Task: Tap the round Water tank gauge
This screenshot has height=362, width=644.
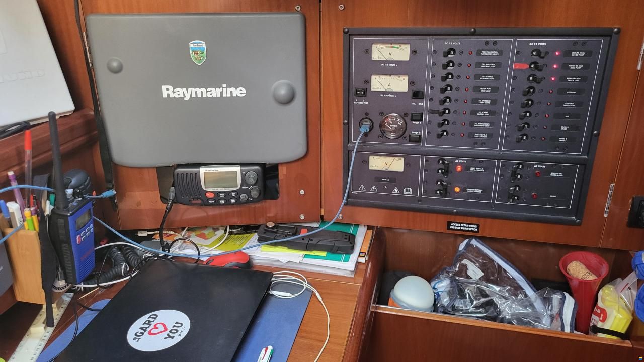Action: pyautogui.click(x=392, y=126)
